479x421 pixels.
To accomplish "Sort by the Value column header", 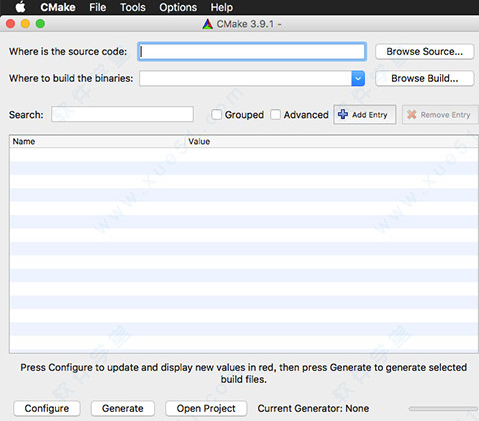I will 332,141.
